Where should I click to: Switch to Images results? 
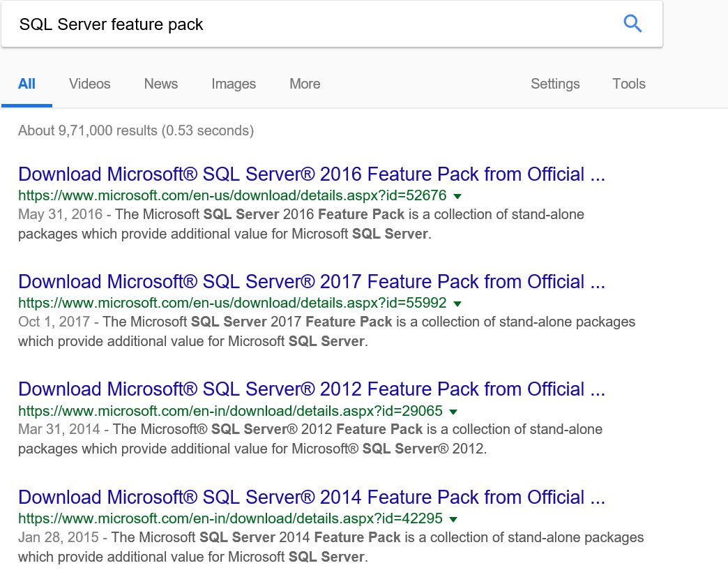tap(234, 84)
